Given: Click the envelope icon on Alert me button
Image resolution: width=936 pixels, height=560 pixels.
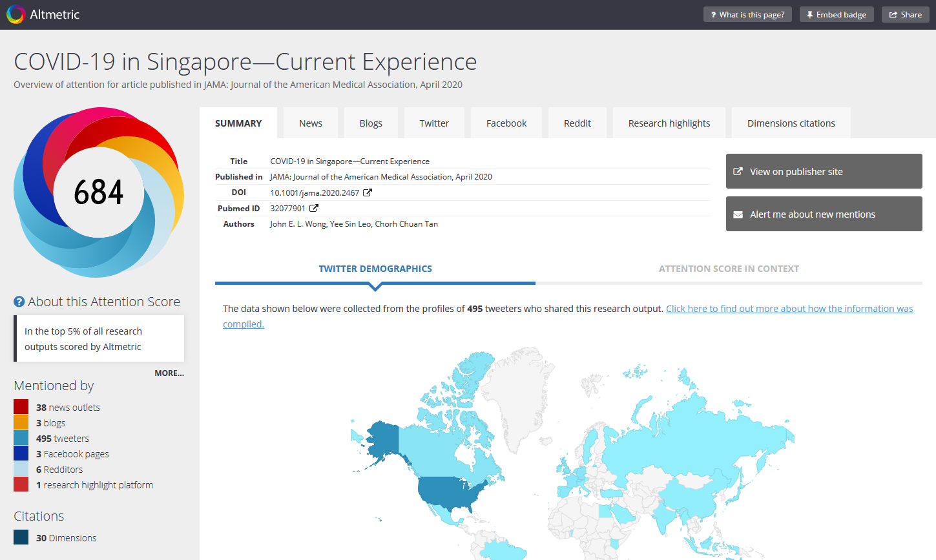Looking at the screenshot, I should 738,214.
